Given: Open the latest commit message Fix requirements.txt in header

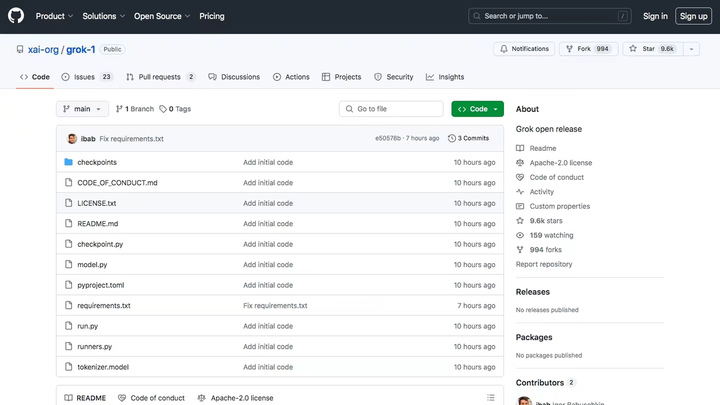Looking at the screenshot, I should pos(131,139).
